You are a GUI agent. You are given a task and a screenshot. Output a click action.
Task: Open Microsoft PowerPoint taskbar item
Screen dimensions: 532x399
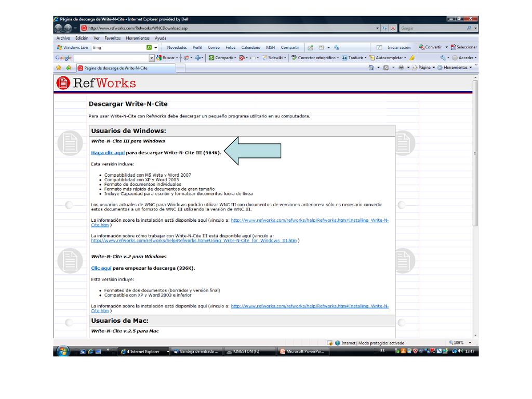(303, 352)
